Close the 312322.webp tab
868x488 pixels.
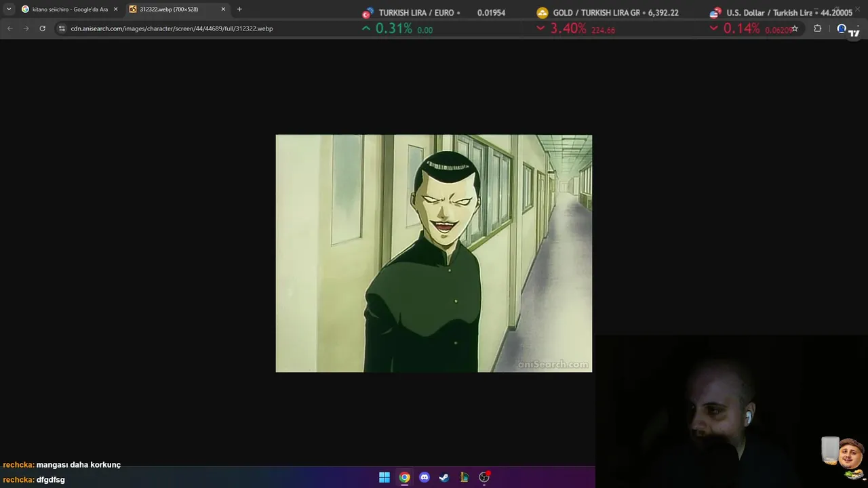click(223, 9)
